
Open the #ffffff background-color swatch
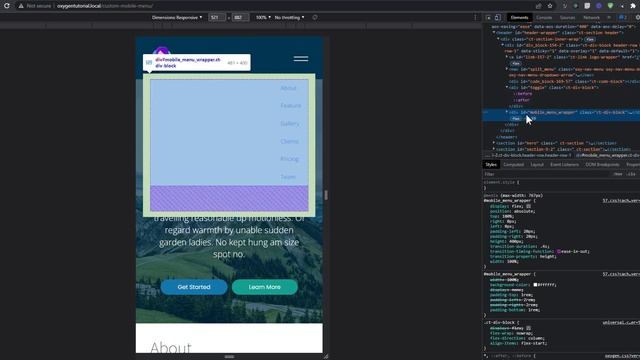[x=535, y=284]
